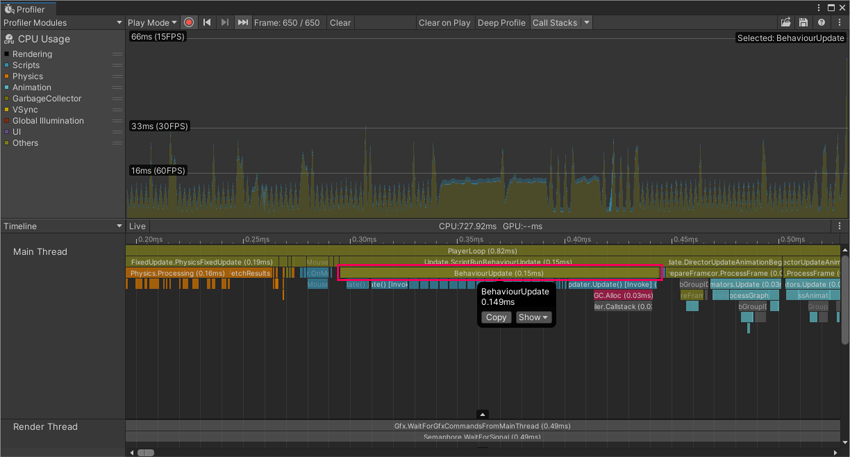Screen dimensions: 850x457
Task: Toggle Clear on Play
Action: coord(444,22)
